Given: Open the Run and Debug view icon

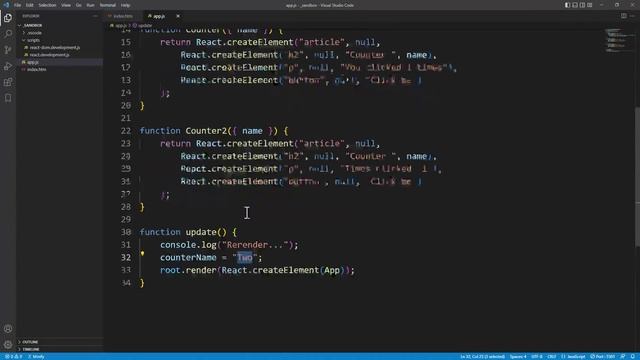Looking at the screenshot, I should [8, 66].
